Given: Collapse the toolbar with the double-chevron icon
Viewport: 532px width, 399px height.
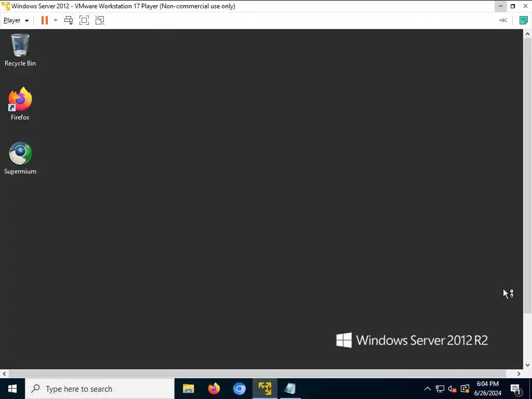Looking at the screenshot, I should coord(503,20).
